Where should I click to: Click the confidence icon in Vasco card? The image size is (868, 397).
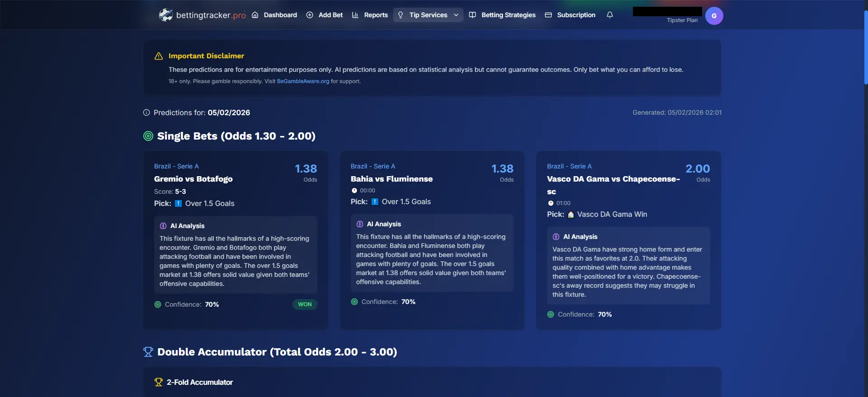(551, 314)
